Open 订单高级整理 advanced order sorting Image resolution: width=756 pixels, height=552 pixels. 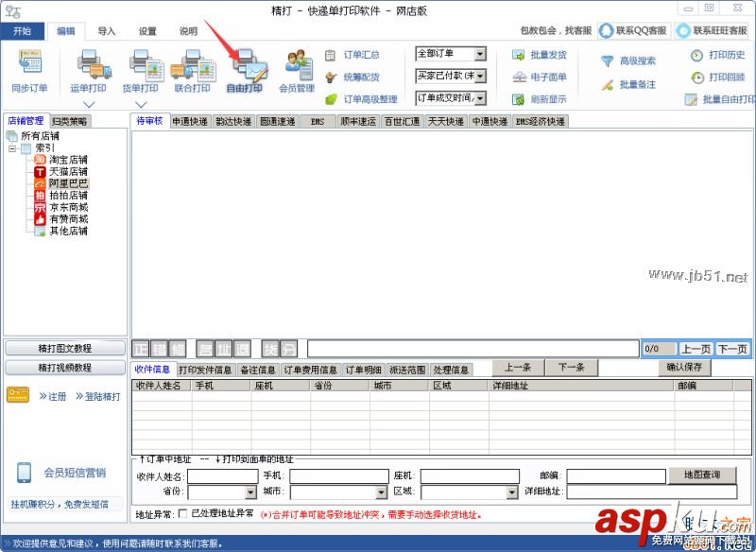pyautogui.click(x=362, y=99)
